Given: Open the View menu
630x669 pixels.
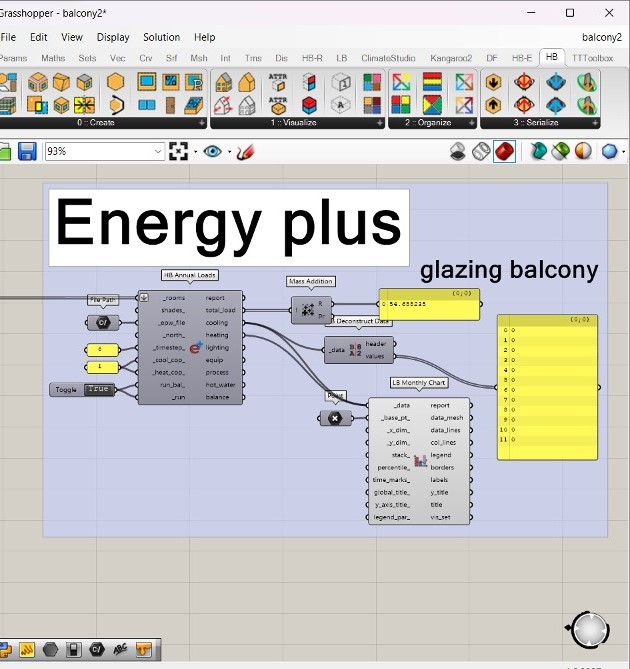Looking at the screenshot, I should [x=72, y=37].
